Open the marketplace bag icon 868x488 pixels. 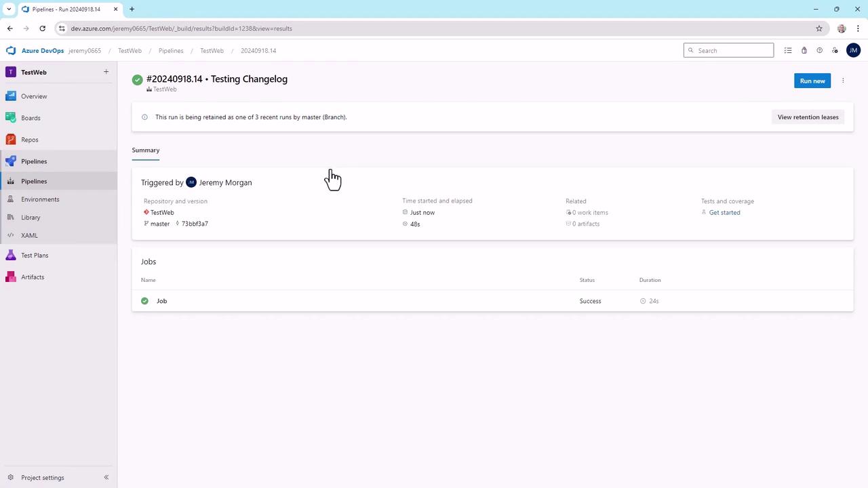804,50
